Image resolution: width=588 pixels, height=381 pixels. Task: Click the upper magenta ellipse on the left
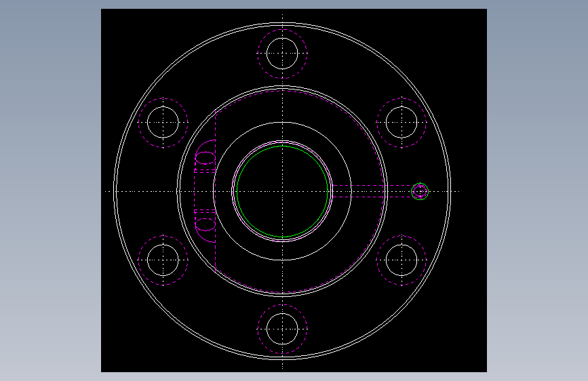205,158
